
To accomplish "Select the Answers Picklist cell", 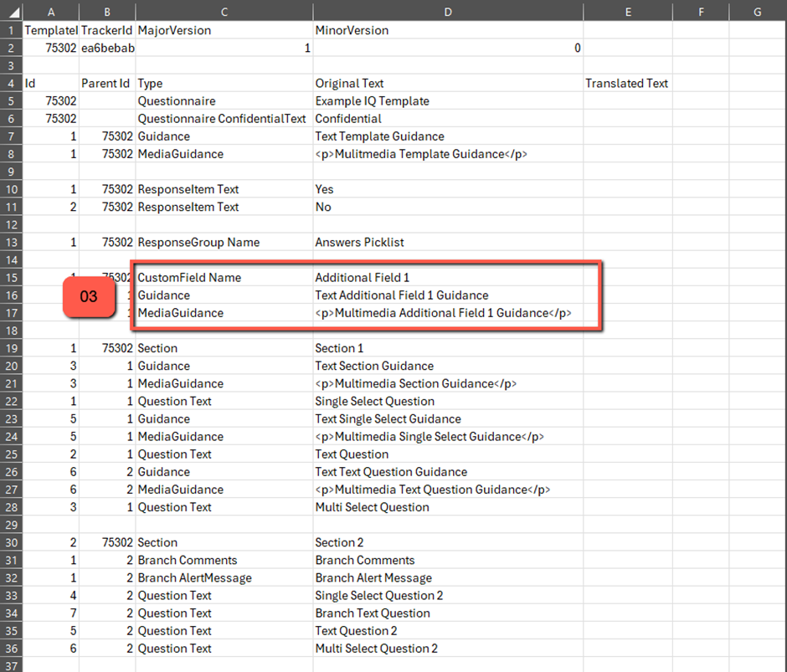I will coord(447,243).
